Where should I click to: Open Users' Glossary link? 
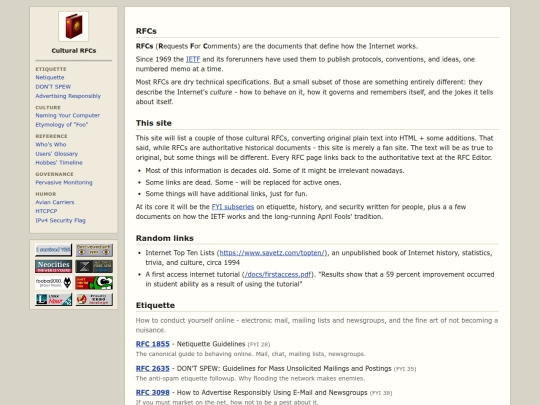click(x=56, y=154)
